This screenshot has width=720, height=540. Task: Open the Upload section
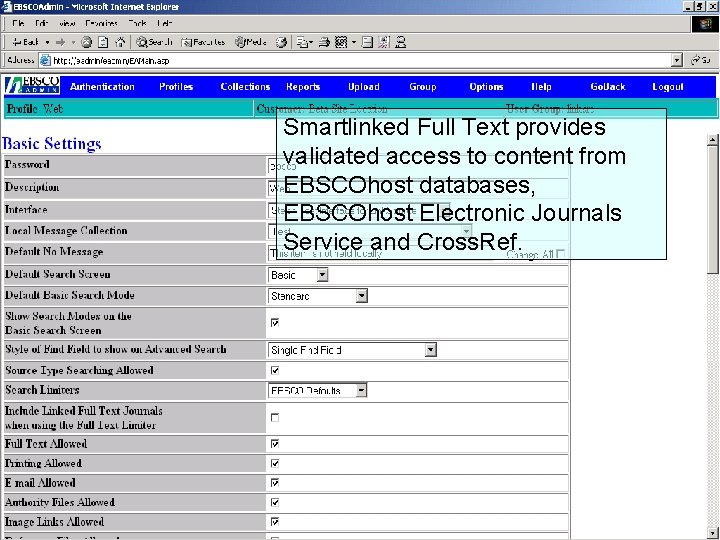click(x=364, y=86)
